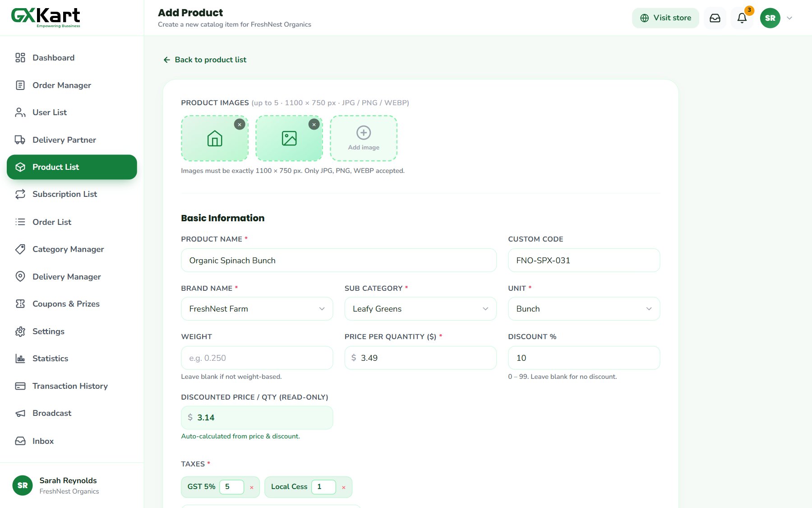812x508 pixels.
Task: Open the notifications bell
Action: tap(742, 18)
